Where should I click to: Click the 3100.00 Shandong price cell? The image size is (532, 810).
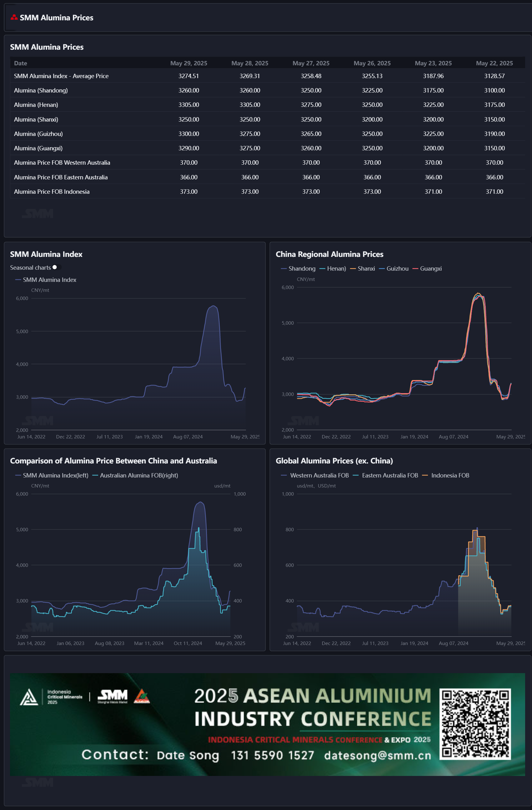[494, 90]
